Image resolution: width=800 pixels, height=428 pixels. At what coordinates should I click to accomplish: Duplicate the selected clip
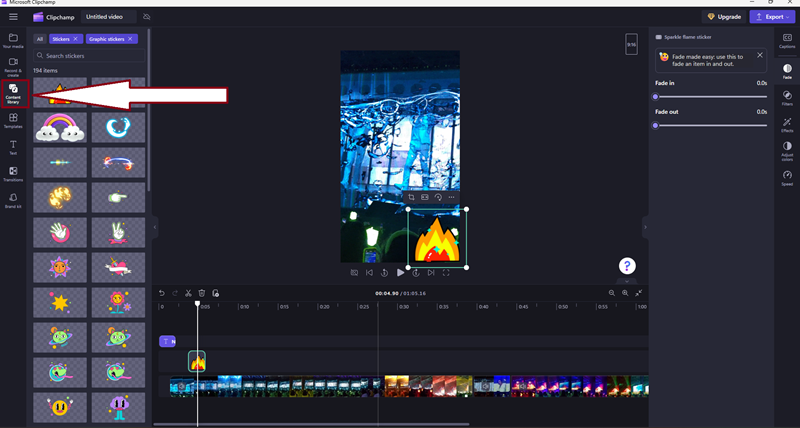pos(215,293)
